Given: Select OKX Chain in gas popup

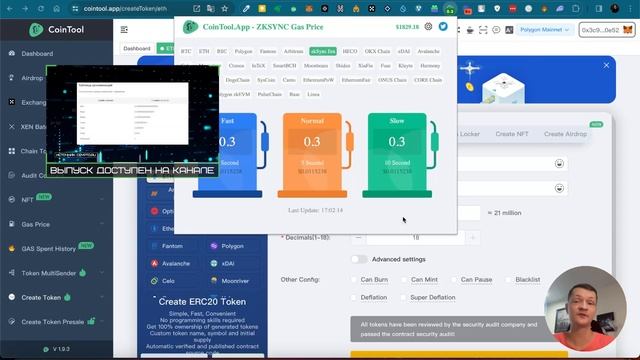Looking at the screenshot, I should pyautogui.click(x=377, y=51).
